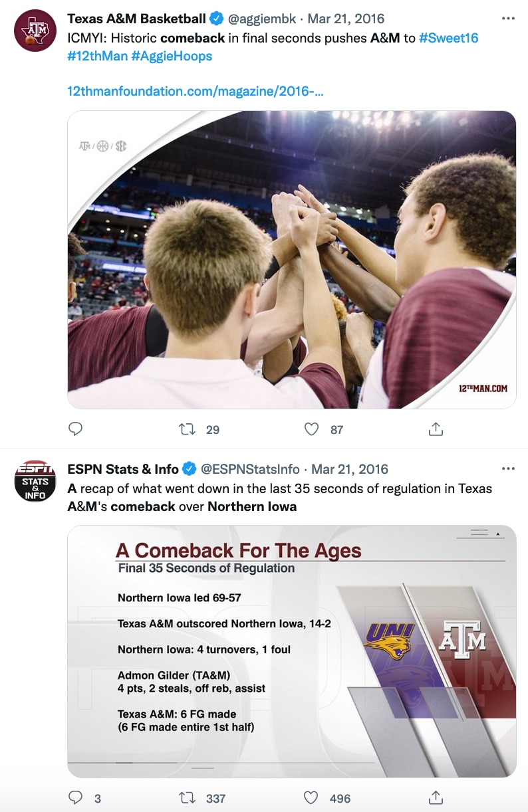Reply to the Texas A&M Basketball tweet
Screen dimensions: 528x812
coord(76,429)
